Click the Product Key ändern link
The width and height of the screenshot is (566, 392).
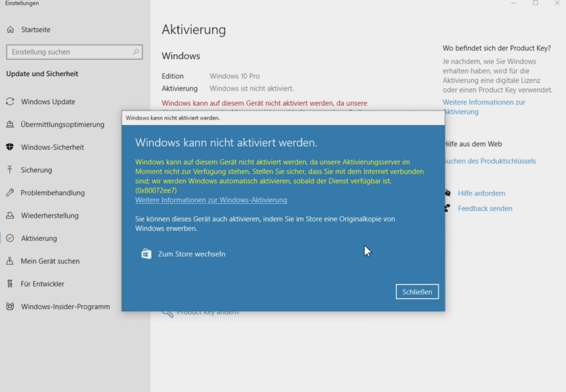pyautogui.click(x=207, y=311)
